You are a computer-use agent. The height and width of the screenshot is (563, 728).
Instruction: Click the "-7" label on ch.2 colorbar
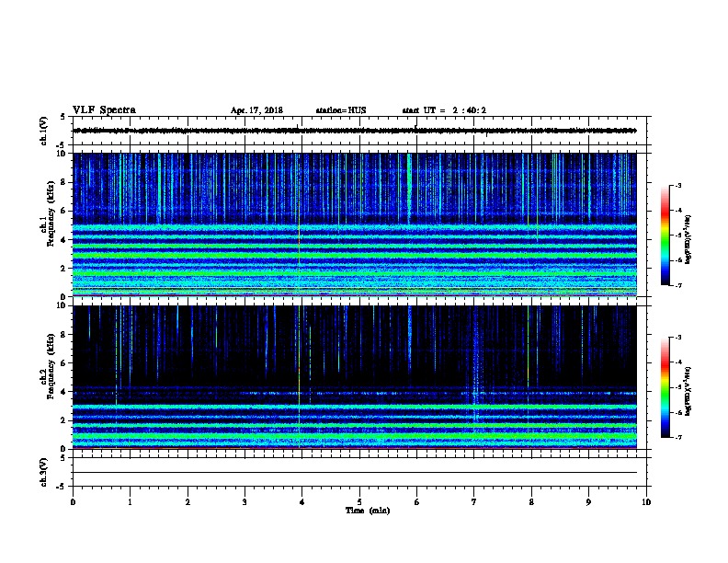(677, 437)
